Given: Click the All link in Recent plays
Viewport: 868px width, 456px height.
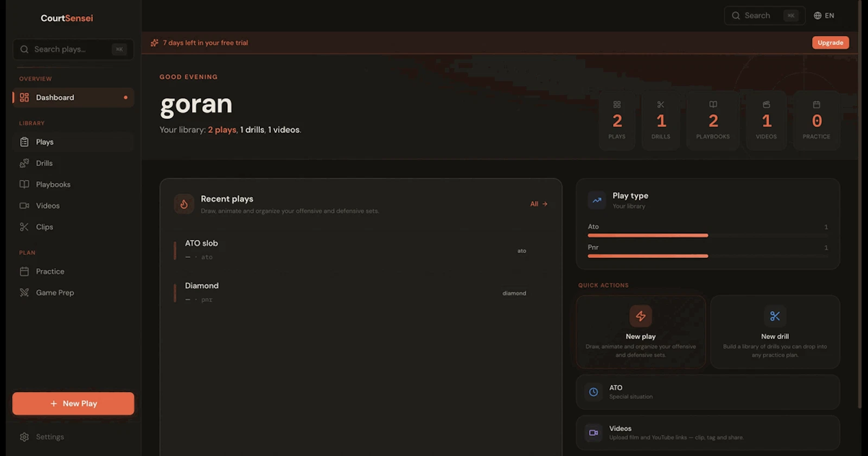Looking at the screenshot, I should (539, 204).
